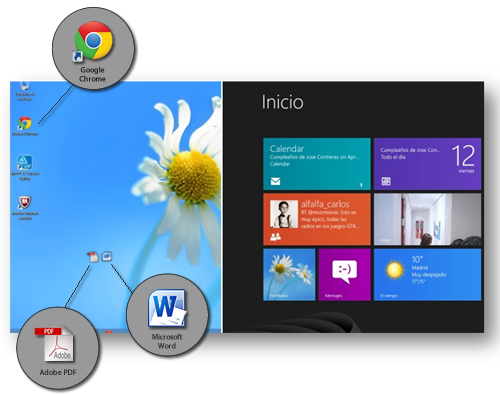Open the purple calendar tile showing 12
Image resolution: width=500 pixels, height=395 pixels.
click(x=427, y=164)
